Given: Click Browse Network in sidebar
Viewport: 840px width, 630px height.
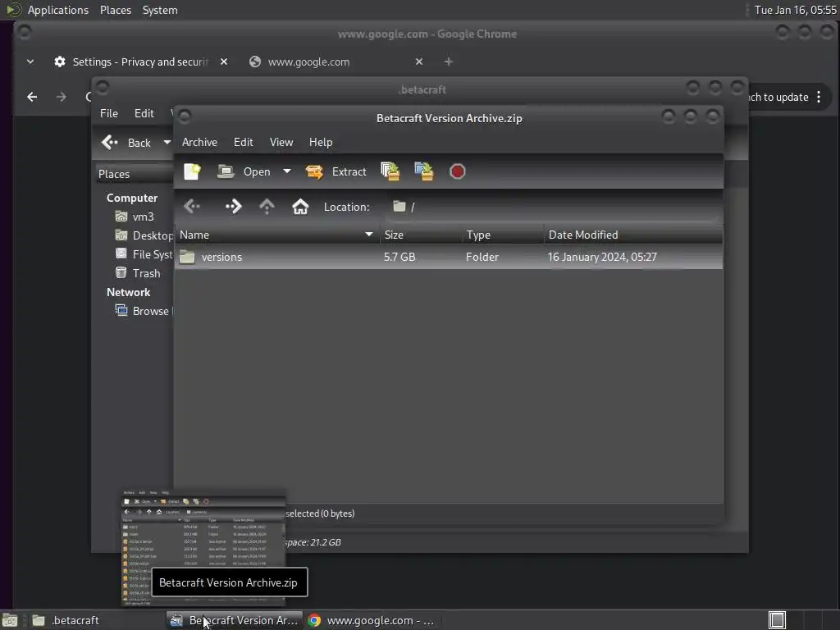Looking at the screenshot, I should pos(144,311).
